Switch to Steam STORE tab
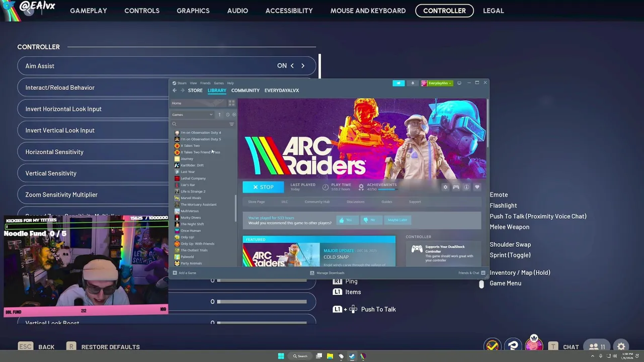The height and width of the screenshot is (362, 644). (x=195, y=90)
